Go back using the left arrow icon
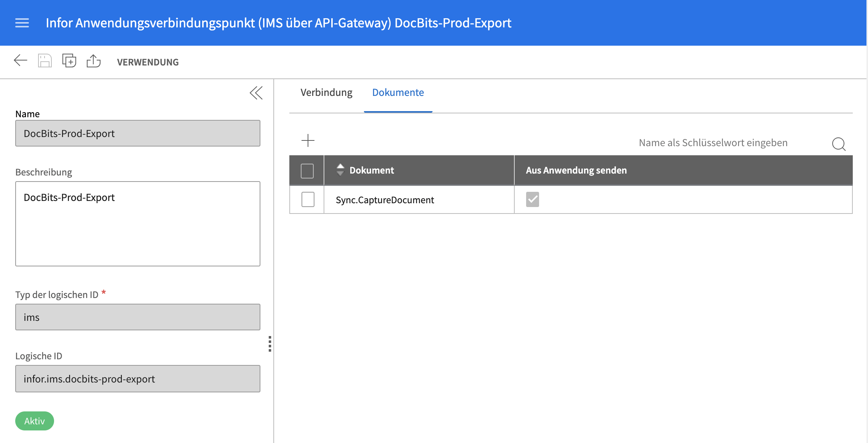868x443 pixels. 21,61
